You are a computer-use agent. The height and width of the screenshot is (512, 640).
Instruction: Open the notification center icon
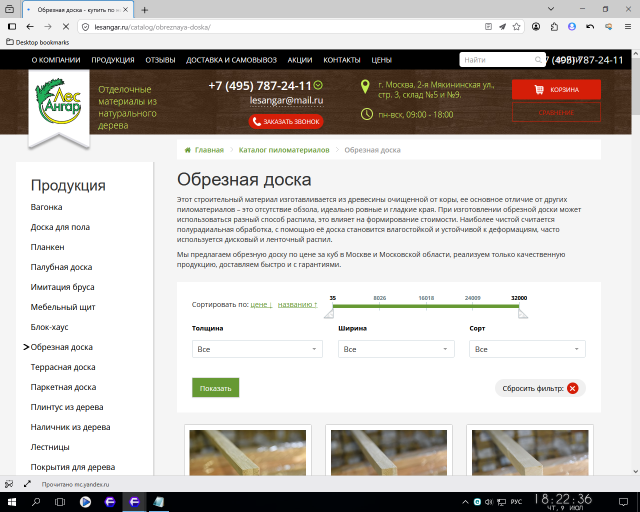click(623, 502)
